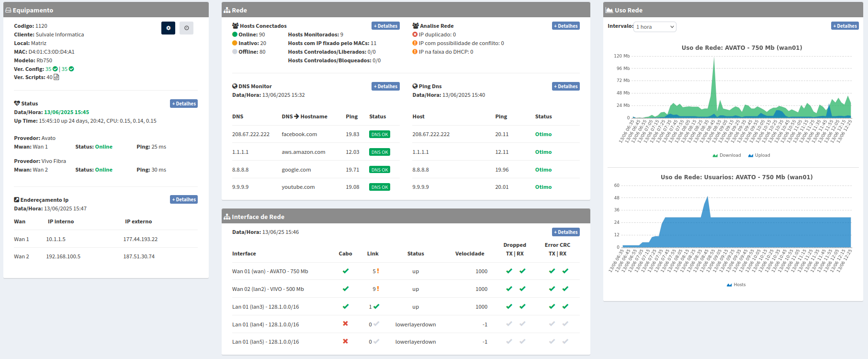Viewport: 868px width, 359px height.
Task: Click the Link check mark for Lan 01 (lan3)
Action: point(376,306)
